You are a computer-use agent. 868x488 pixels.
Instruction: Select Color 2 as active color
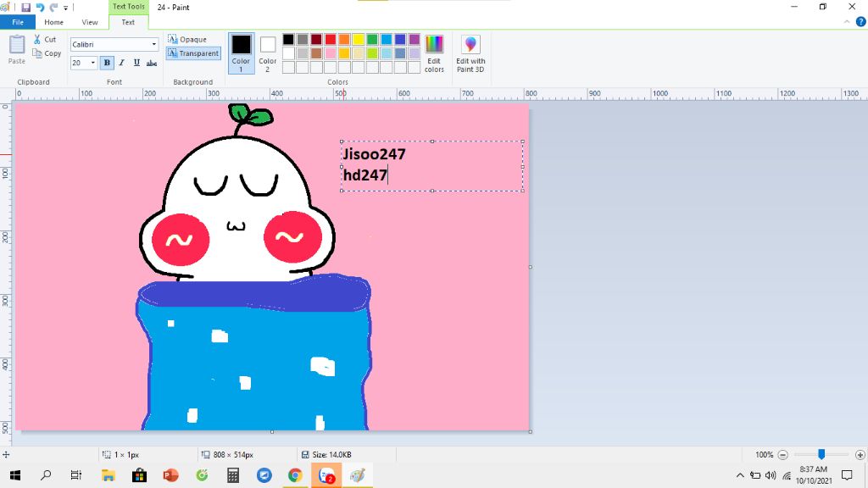pos(267,53)
